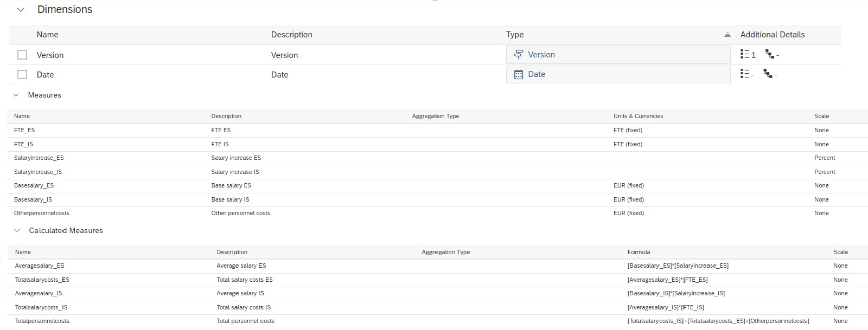Viewport: 868px width, 330px height.
Task: Click the hierarchy icon in Date row
Action: point(768,74)
